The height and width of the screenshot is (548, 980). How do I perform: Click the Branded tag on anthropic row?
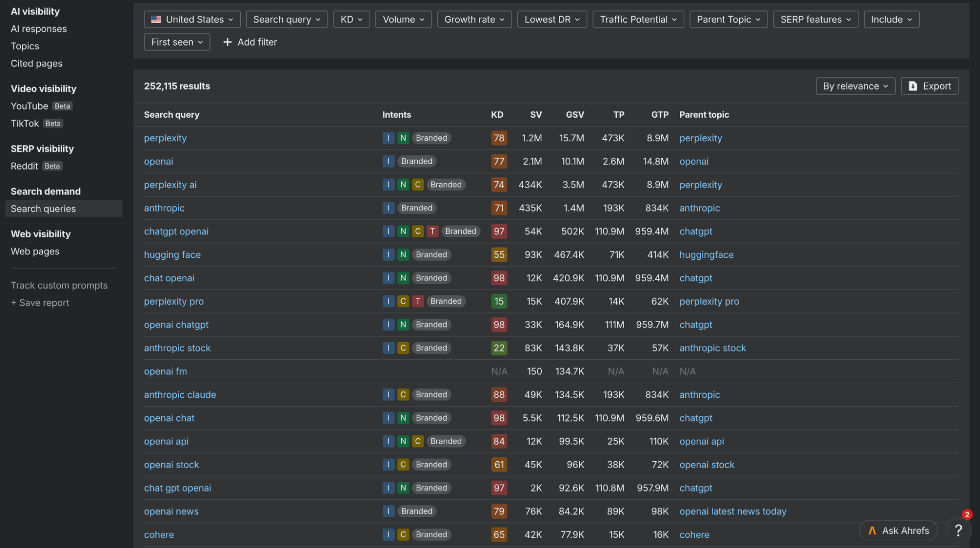(x=417, y=208)
